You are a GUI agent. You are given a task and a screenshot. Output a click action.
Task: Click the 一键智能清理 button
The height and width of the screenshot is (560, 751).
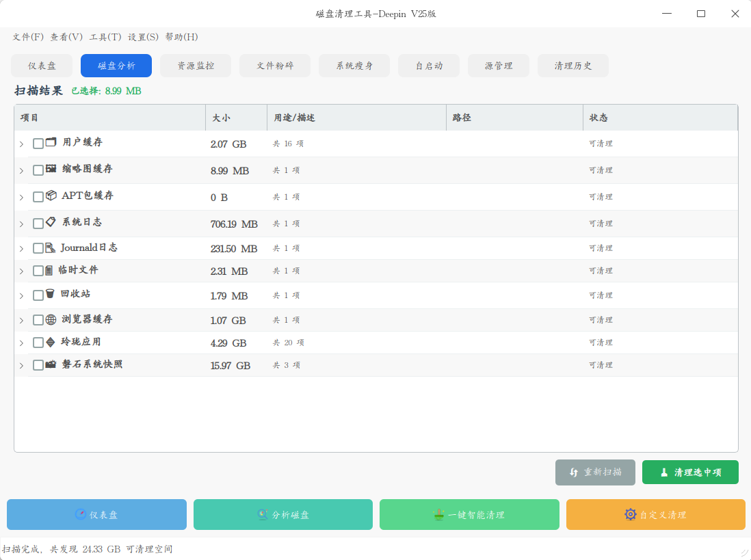469,514
